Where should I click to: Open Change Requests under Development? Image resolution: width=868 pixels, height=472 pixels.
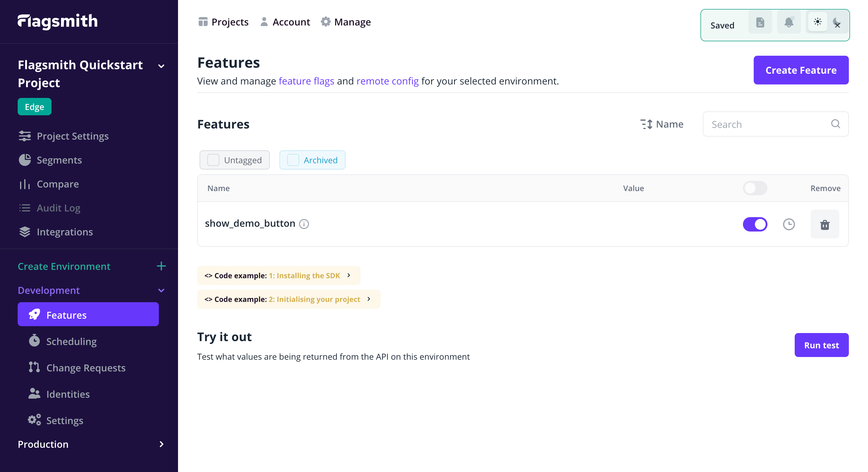click(x=77, y=367)
